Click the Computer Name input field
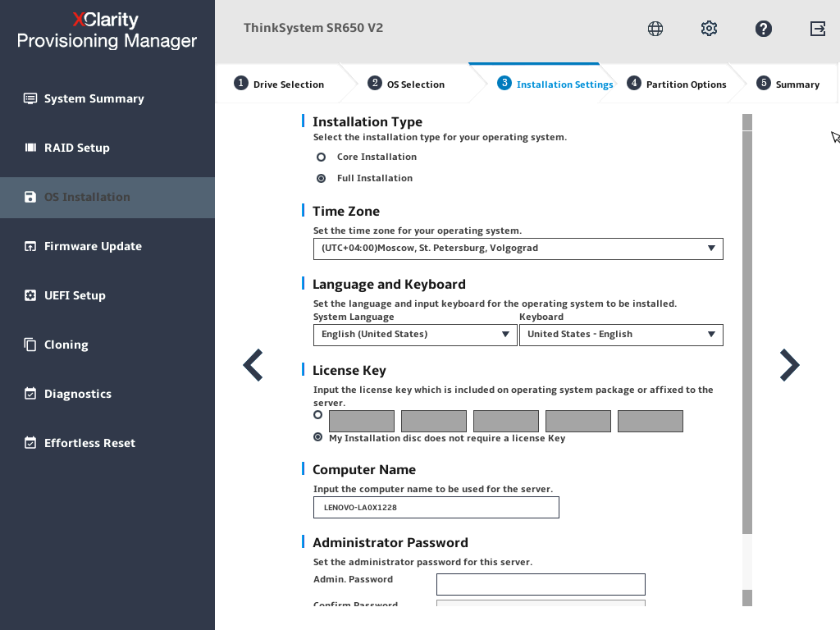840x630 pixels. [x=436, y=507]
